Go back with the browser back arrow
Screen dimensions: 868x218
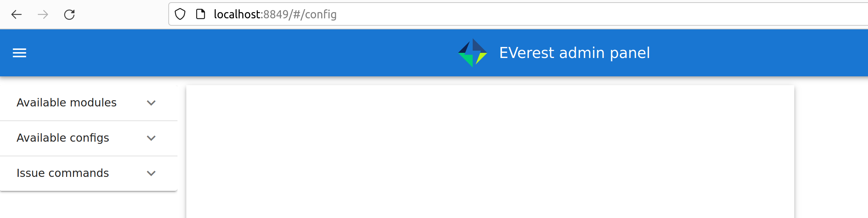coord(17,15)
